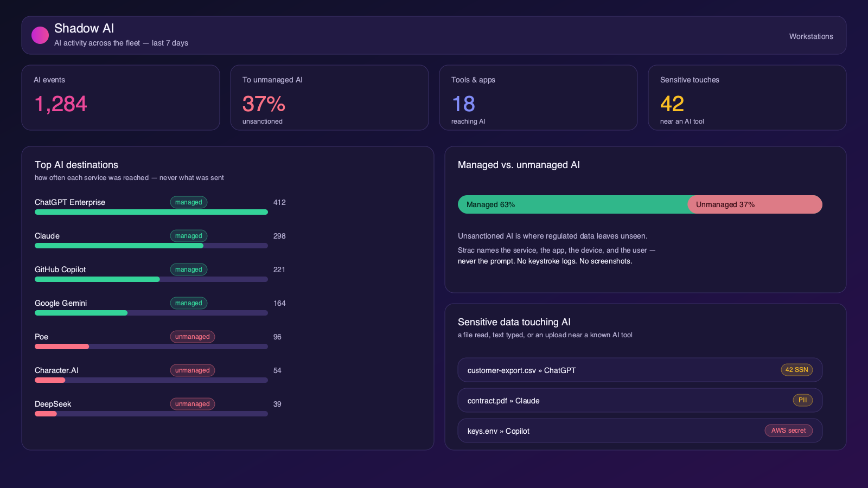
Task: Click the Claude usage bar
Action: click(x=151, y=246)
